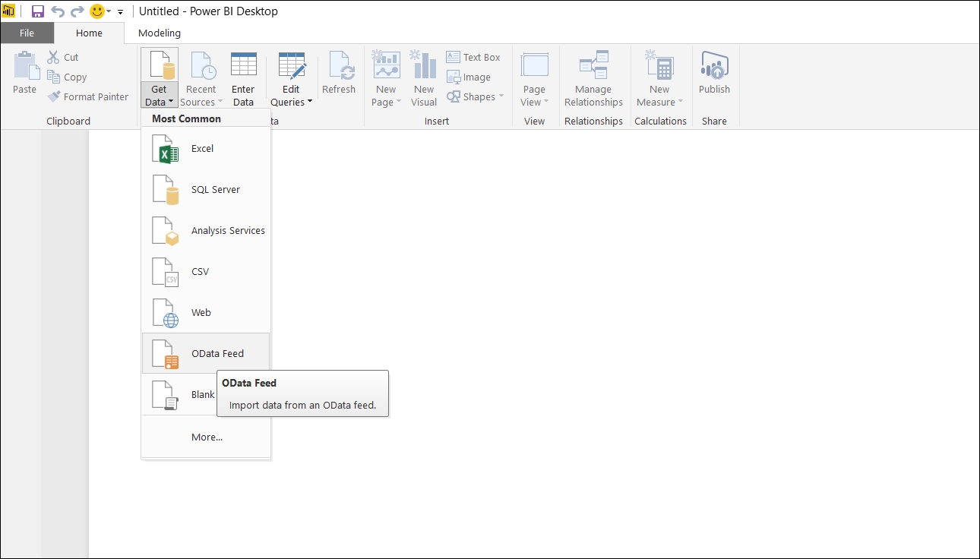The image size is (980, 559).
Task: Click the Power BI logo icon
Action: [9, 11]
